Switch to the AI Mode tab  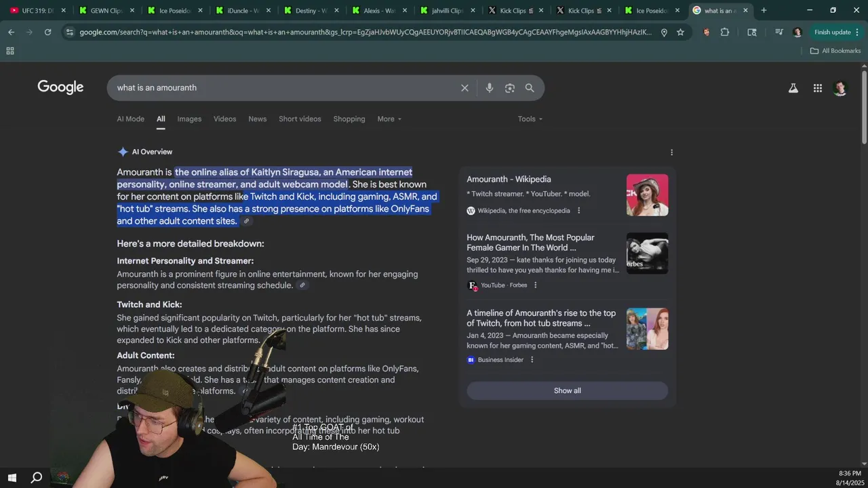coord(130,119)
